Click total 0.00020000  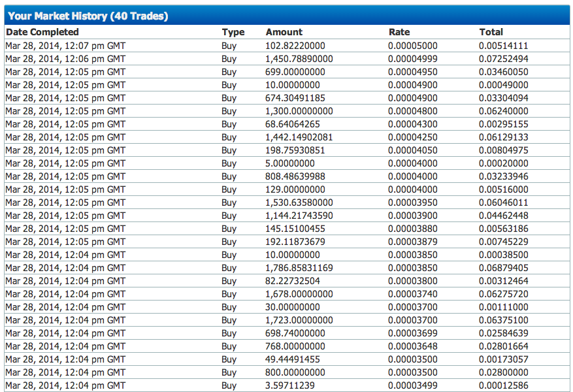tap(504, 164)
